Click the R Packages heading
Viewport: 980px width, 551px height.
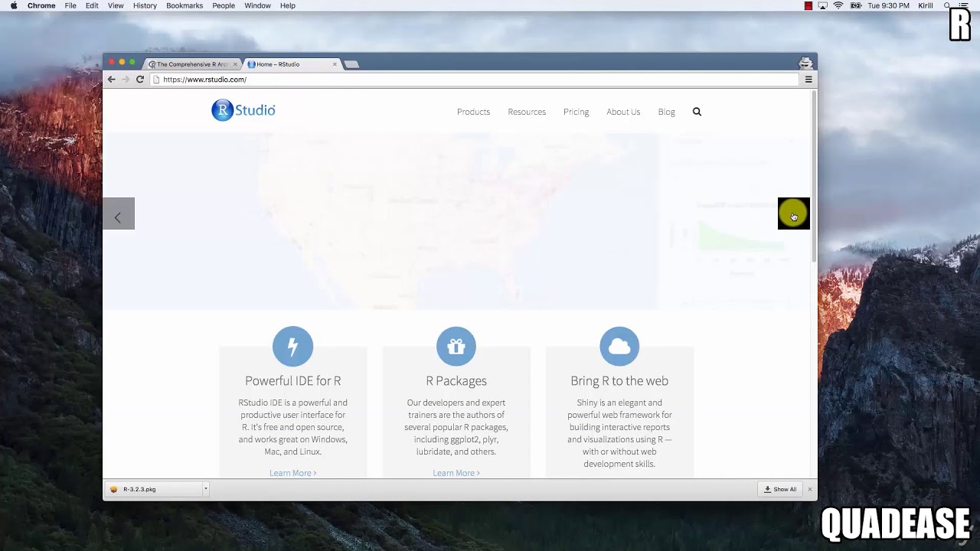[456, 380]
